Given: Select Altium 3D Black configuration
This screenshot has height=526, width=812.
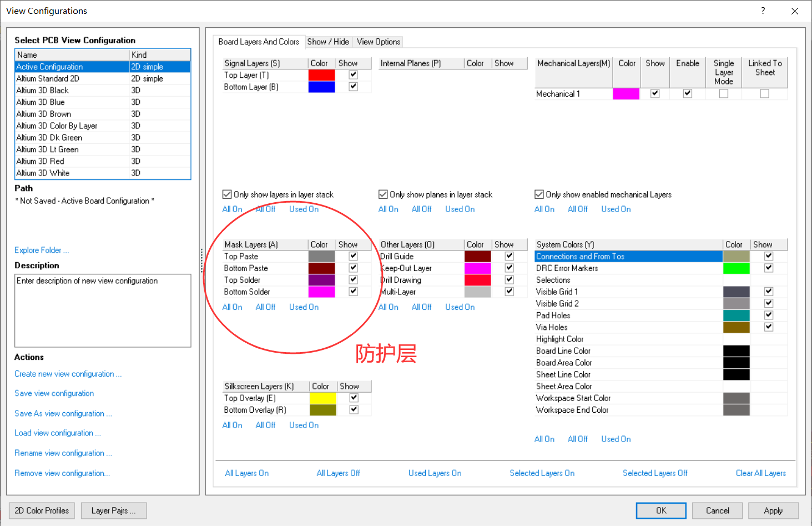Looking at the screenshot, I should click(103, 90).
